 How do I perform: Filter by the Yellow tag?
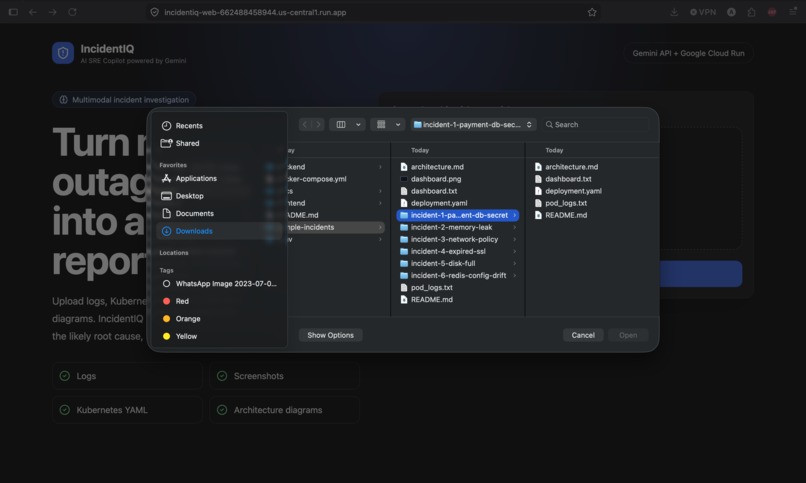(180, 336)
